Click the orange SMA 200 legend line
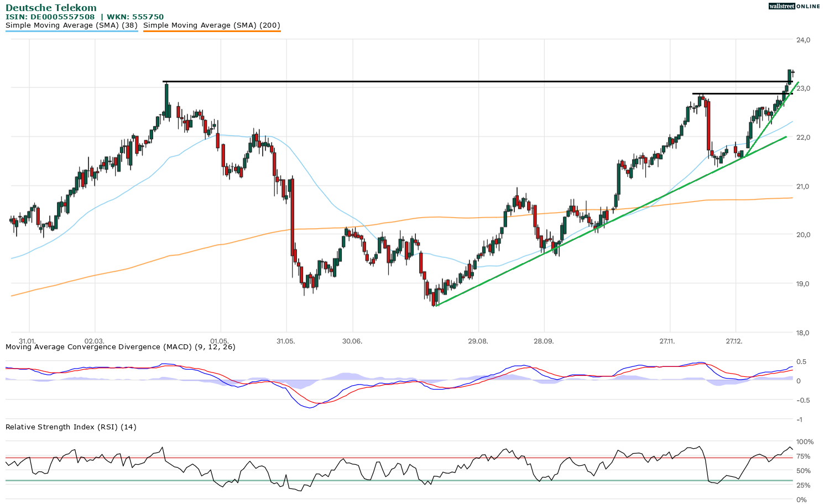Viewport: 824px width, 504px height. point(212,31)
